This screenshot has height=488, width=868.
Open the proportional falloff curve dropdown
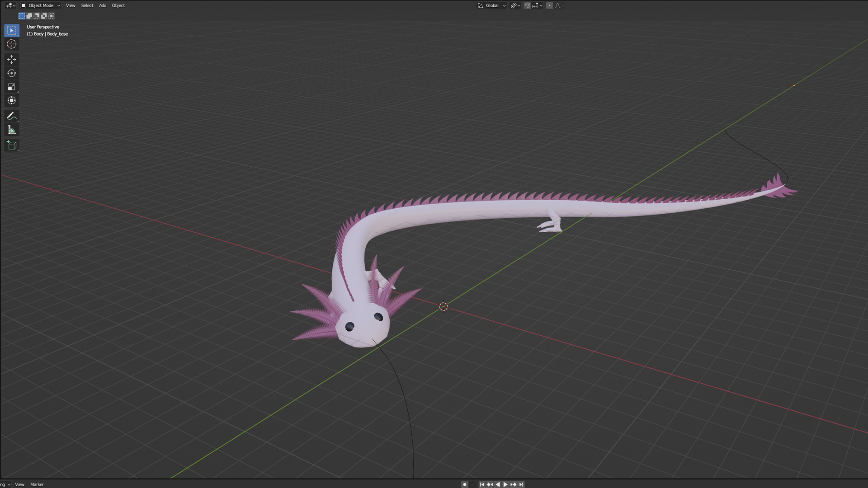pyautogui.click(x=559, y=5)
